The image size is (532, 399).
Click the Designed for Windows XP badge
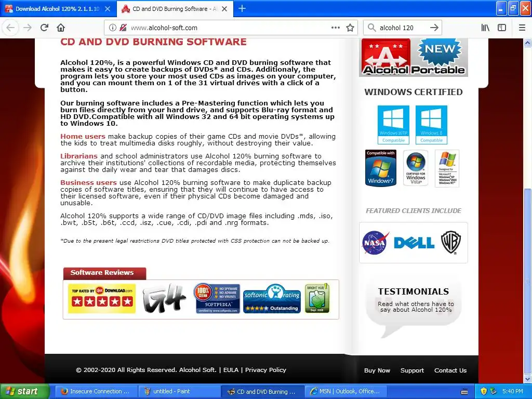tap(447, 168)
